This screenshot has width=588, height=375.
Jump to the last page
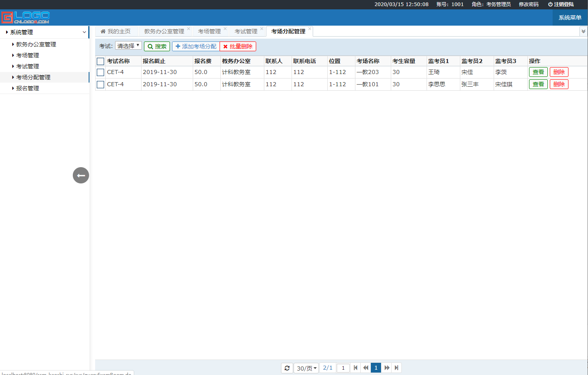click(x=396, y=368)
